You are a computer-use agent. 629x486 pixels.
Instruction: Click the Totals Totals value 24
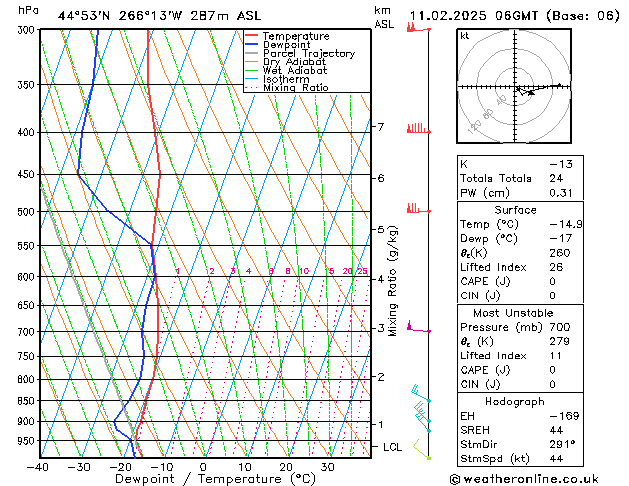tap(556, 178)
